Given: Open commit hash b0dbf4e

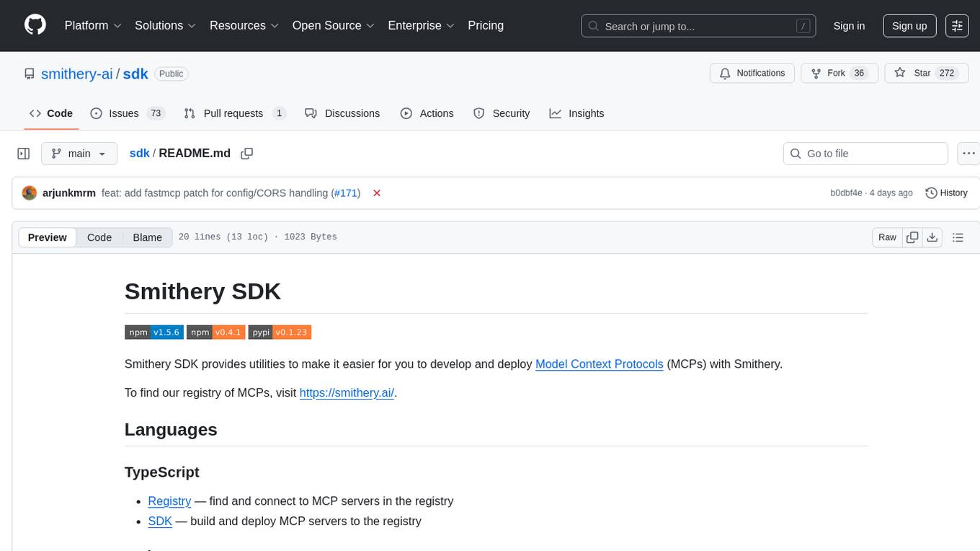Looking at the screenshot, I should click(x=846, y=193).
